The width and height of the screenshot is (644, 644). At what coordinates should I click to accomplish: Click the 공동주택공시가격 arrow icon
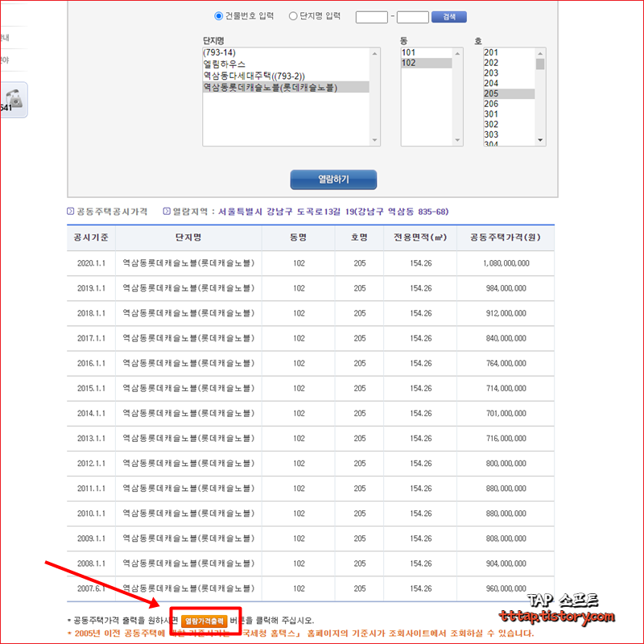click(x=71, y=211)
